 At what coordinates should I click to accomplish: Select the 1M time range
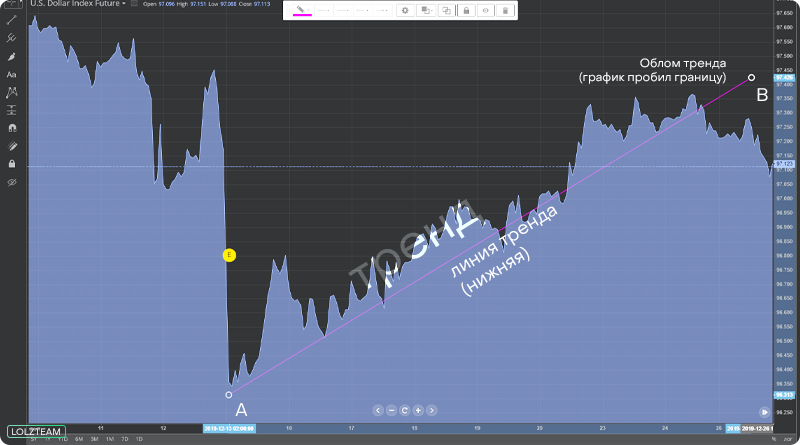coord(110,439)
